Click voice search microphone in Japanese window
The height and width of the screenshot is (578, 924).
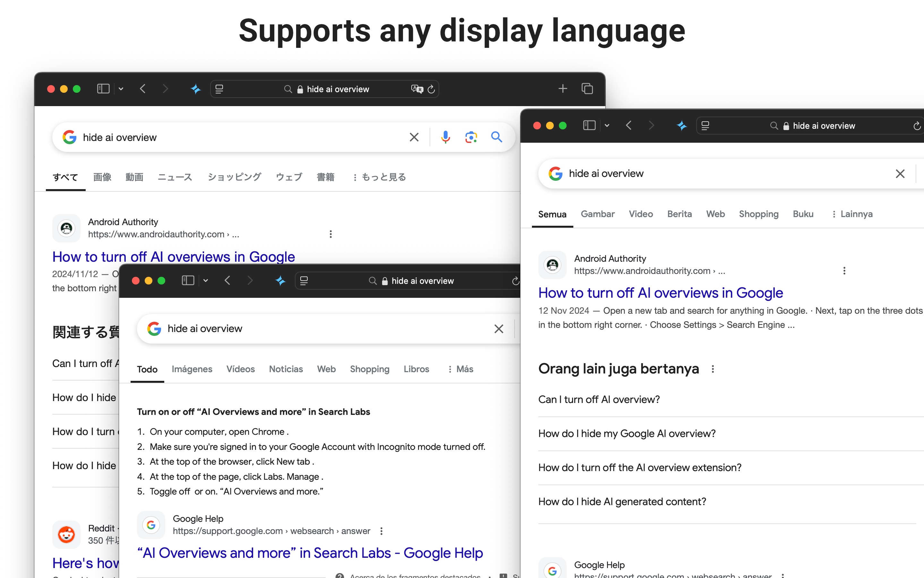(x=445, y=137)
